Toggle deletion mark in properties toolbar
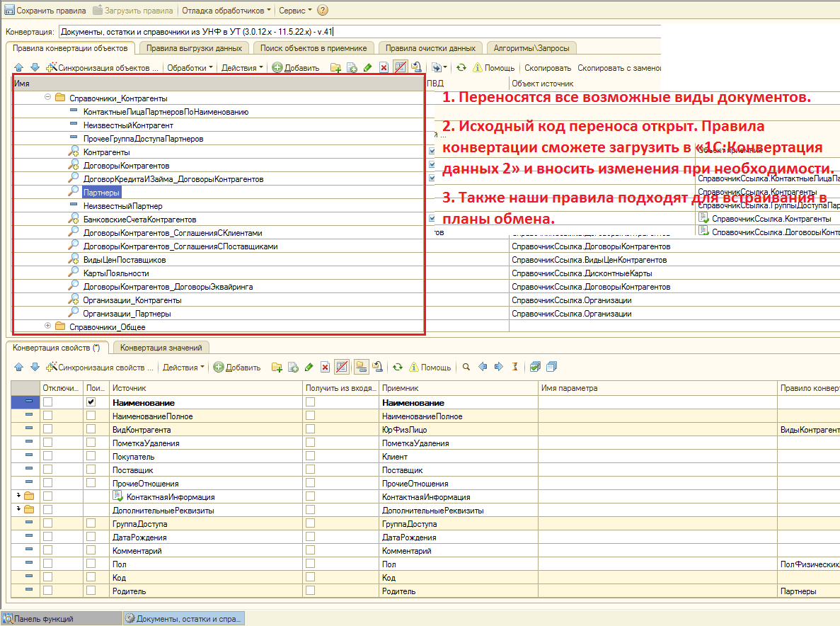The height and width of the screenshot is (626, 840). pyautogui.click(x=341, y=367)
